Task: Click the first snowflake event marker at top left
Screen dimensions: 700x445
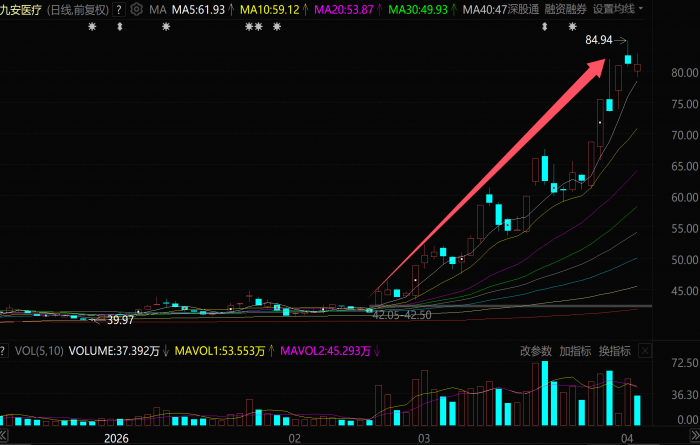Action: tap(93, 26)
